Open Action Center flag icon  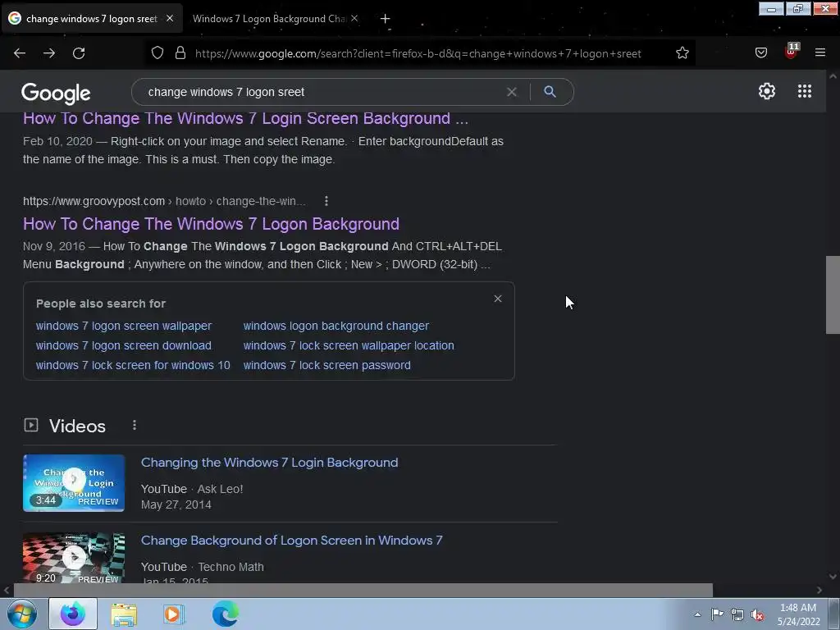click(x=717, y=614)
